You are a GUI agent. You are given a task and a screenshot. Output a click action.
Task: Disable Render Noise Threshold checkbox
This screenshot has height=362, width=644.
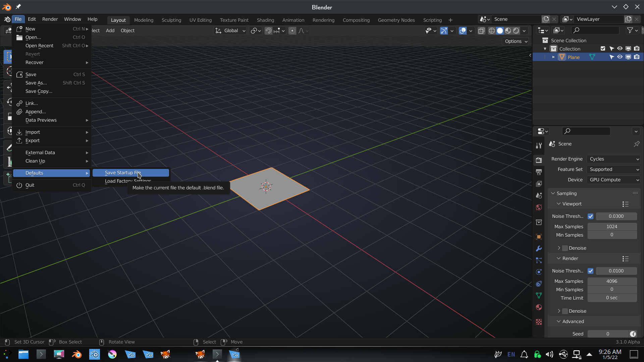click(591, 271)
